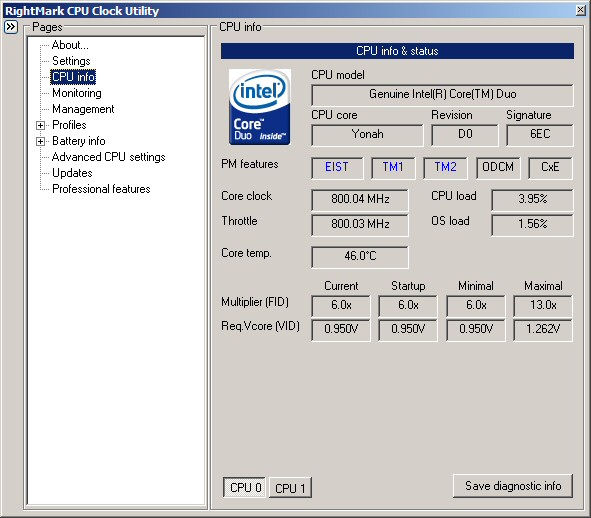
Task: Open Advanced CPU settings page
Action: click(x=109, y=157)
